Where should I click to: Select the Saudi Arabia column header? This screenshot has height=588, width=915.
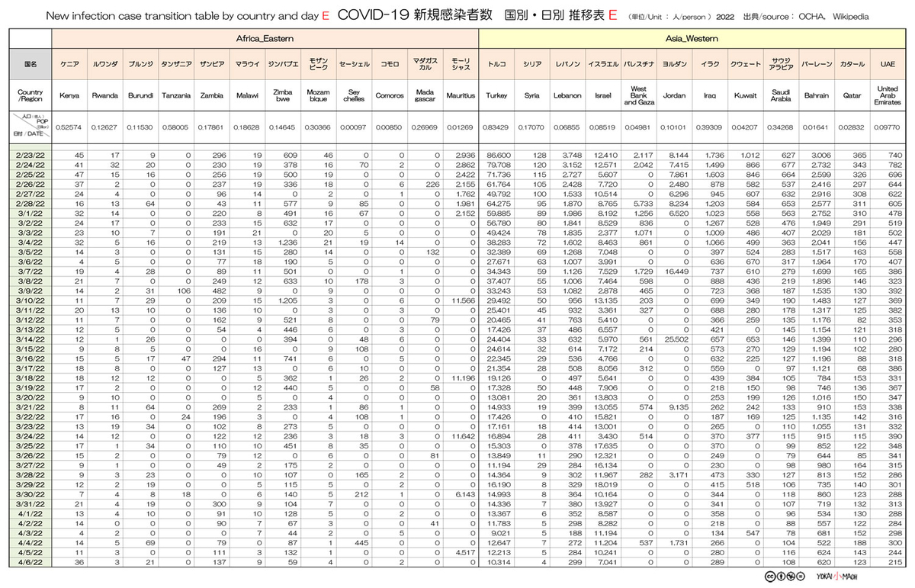pyautogui.click(x=781, y=96)
